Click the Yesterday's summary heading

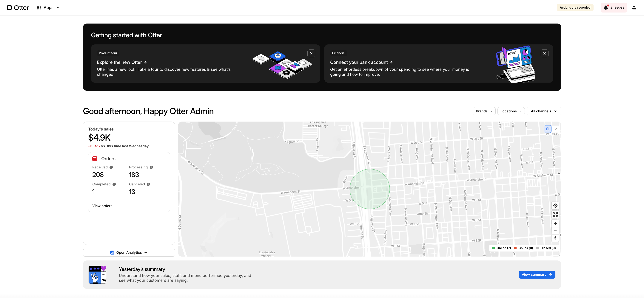tap(142, 269)
